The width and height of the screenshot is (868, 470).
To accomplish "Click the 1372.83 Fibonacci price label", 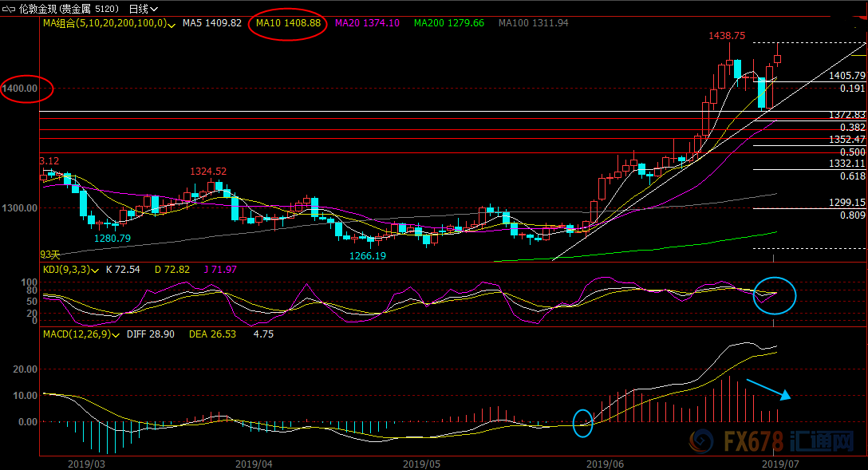I will (847, 115).
